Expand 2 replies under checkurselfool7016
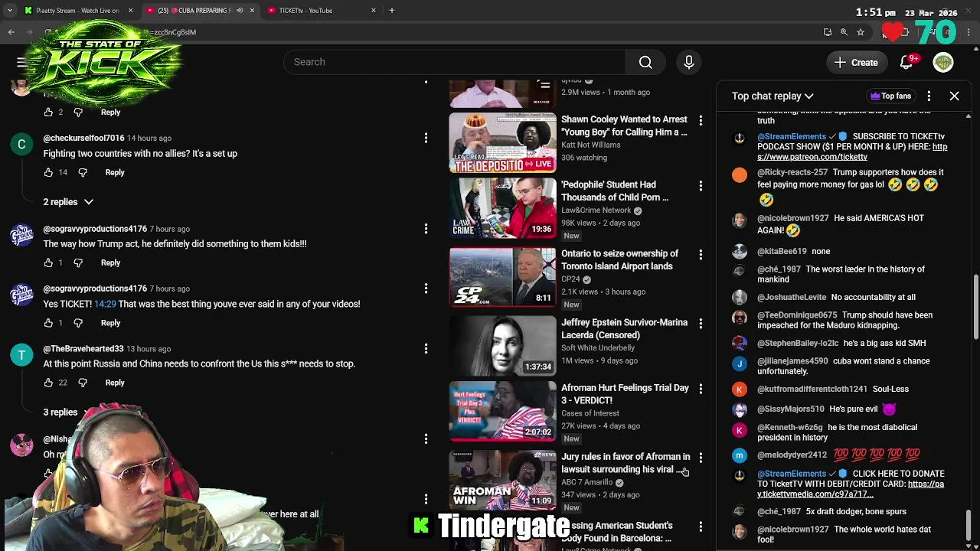Screen dimensions: 980x551 [68, 202]
